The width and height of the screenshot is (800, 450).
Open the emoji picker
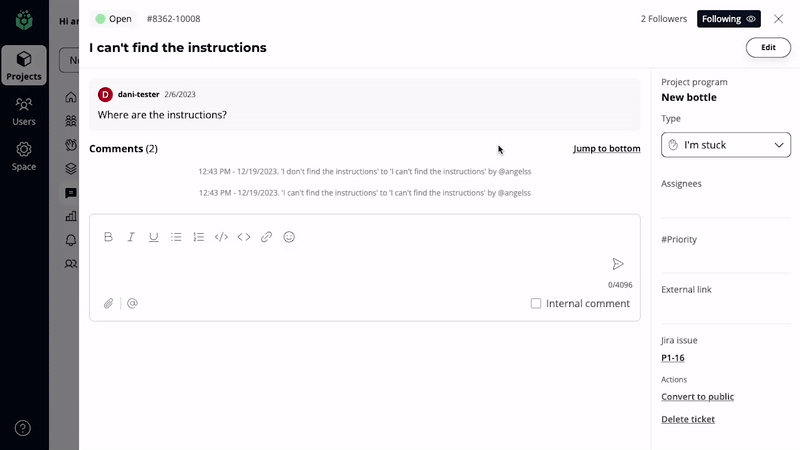point(289,237)
